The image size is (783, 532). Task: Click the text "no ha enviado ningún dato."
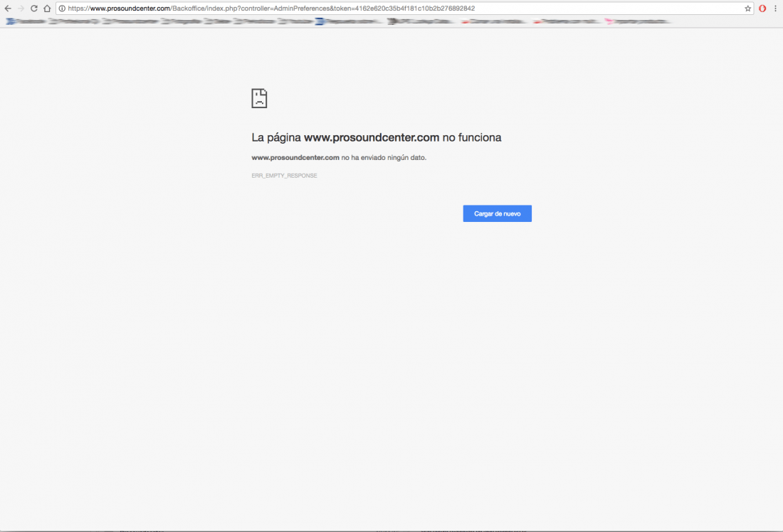click(x=384, y=158)
